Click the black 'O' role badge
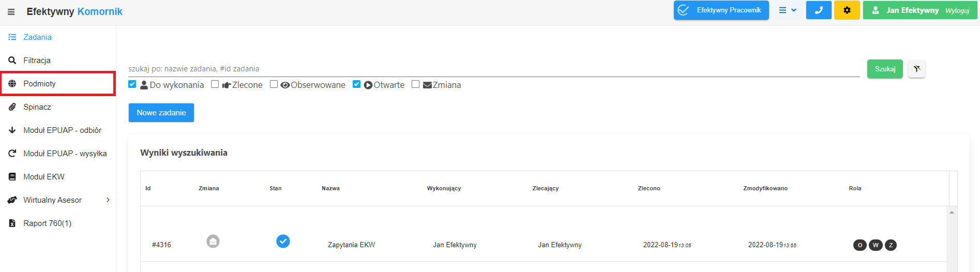The height and width of the screenshot is (272, 980). (x=860, y=245)
